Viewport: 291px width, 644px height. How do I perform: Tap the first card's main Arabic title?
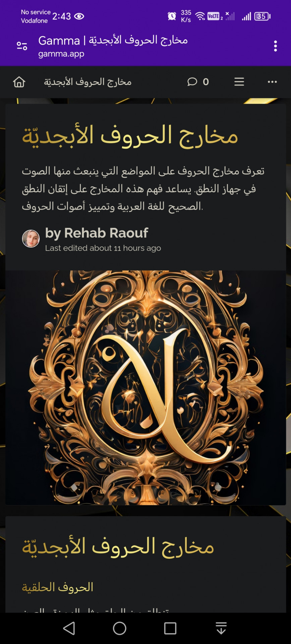(130, 136)
